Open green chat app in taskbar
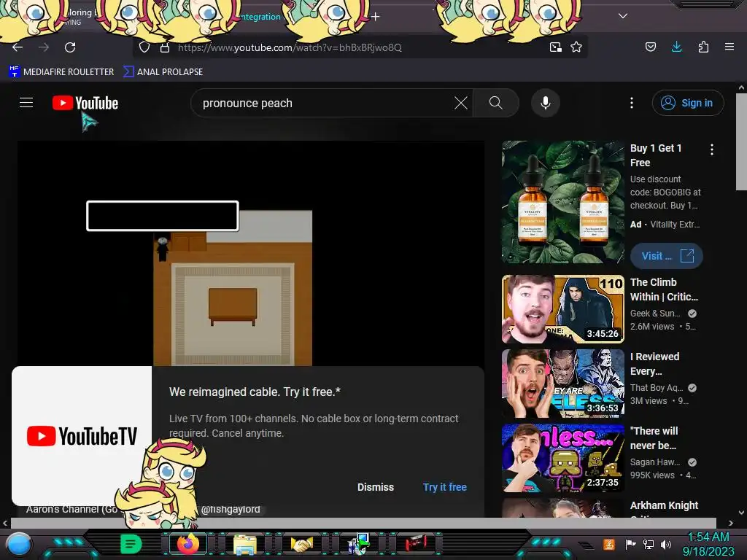The width and height of the screenshot is (747, 560). point(131,544)
